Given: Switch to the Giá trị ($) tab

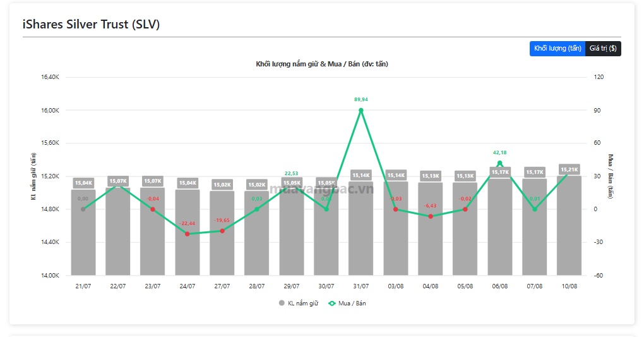Looking at the screenshot, I should (x=603, y=49).
